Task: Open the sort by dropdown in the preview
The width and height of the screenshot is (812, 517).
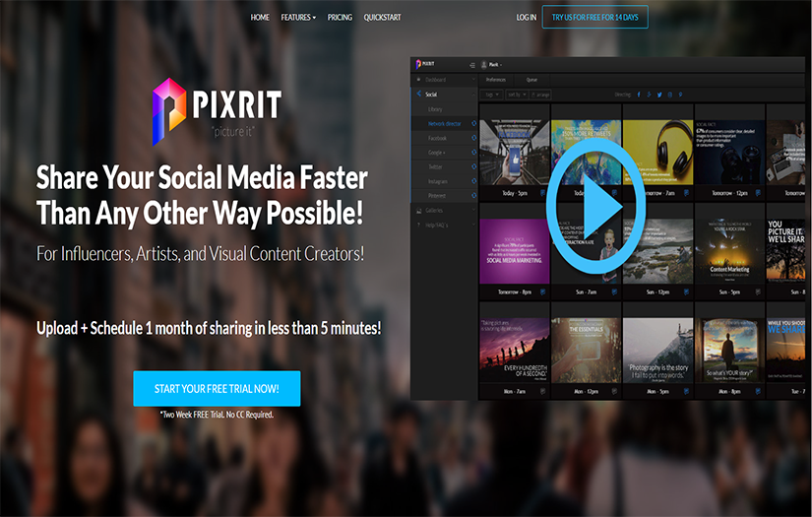Action: click(x=517, y=95)
